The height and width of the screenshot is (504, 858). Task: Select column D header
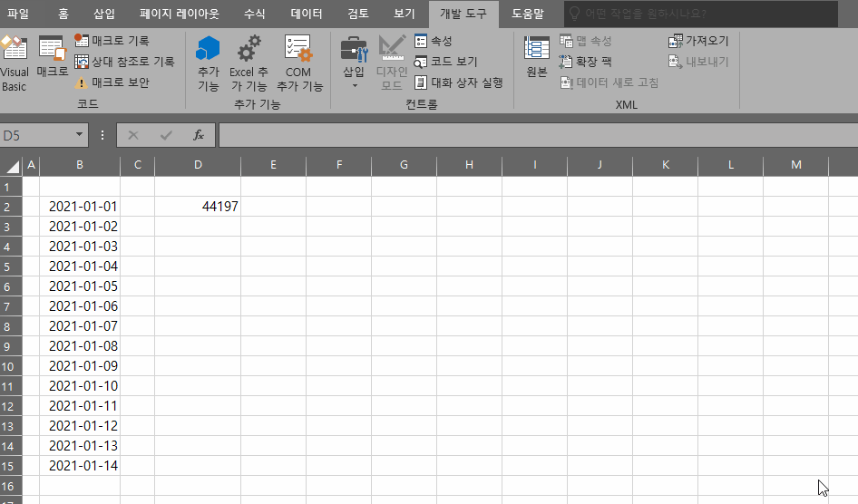click(x=198, y=165)
